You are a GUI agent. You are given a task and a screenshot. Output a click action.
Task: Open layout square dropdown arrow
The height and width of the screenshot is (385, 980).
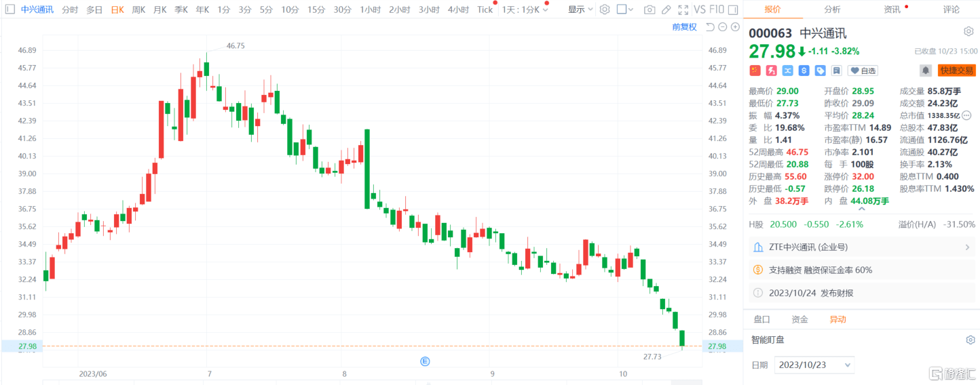(631, 10)
